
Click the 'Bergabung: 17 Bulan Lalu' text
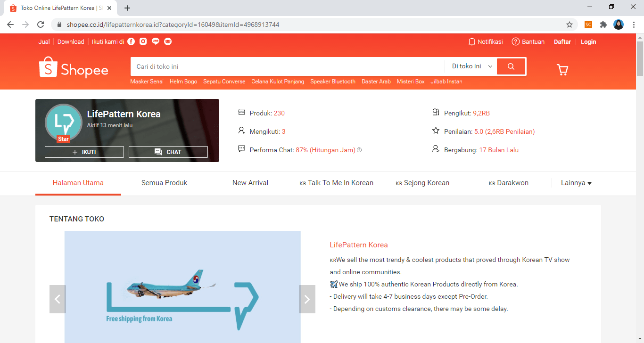[481, 150]
